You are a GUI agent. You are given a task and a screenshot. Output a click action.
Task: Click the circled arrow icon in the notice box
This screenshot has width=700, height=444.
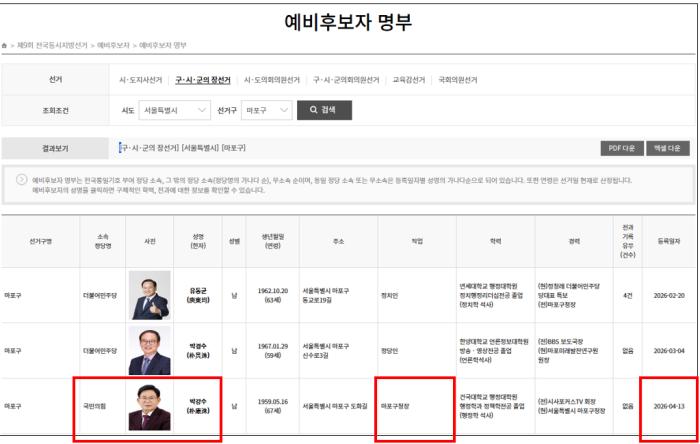pyautogui.click(x=21, y=179)
